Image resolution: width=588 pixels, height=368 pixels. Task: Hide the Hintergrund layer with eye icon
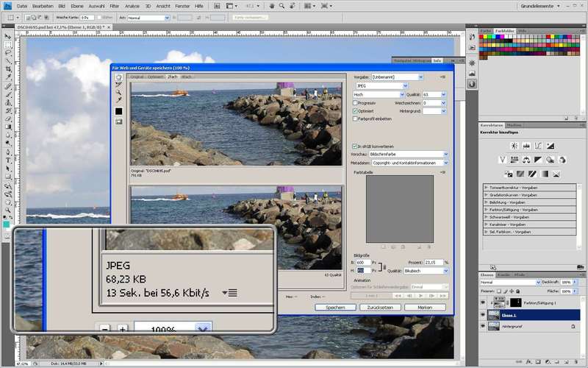(484, 325)
